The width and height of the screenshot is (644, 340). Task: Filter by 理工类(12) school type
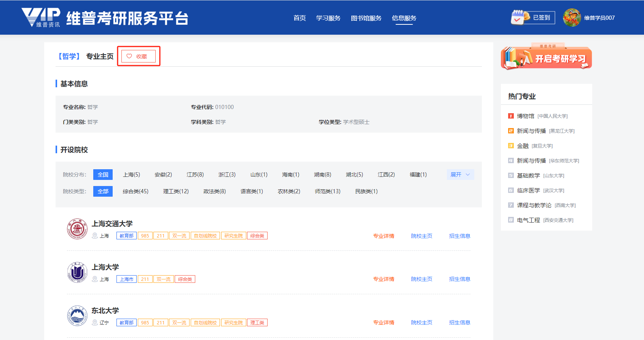click(176, 191)
